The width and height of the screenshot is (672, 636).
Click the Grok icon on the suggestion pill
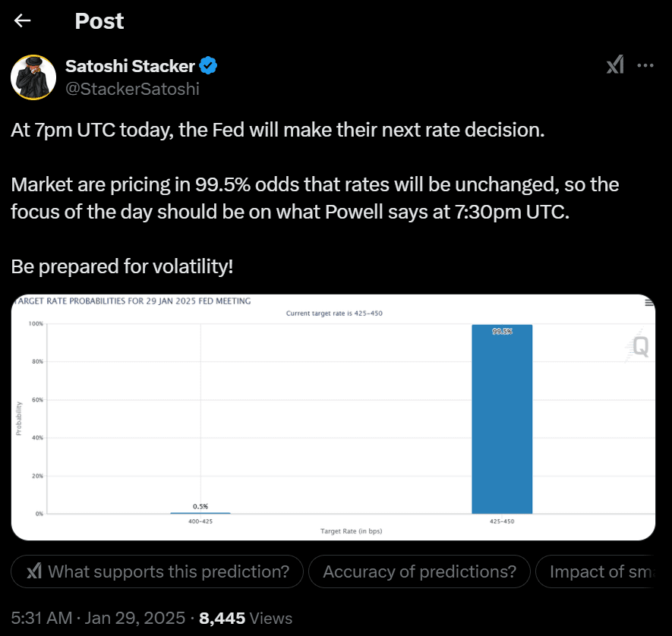click(x=33, y=571)
